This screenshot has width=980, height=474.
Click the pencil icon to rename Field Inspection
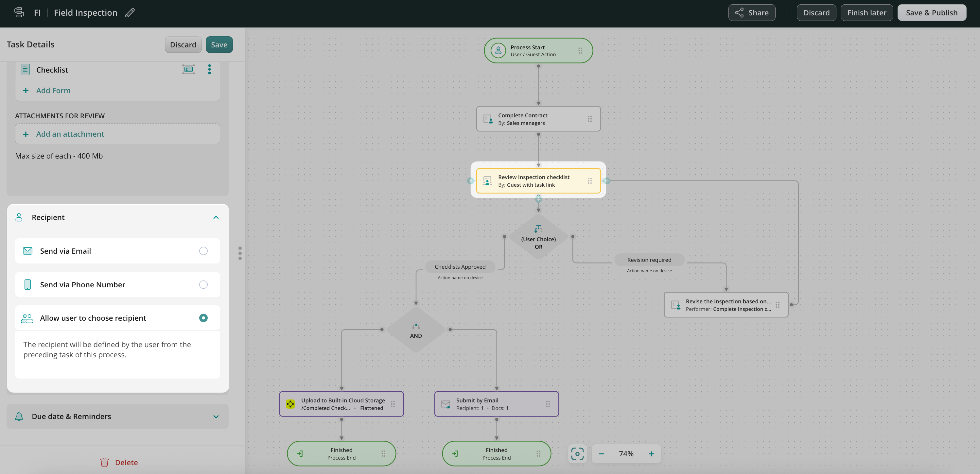tap(130, 12)
